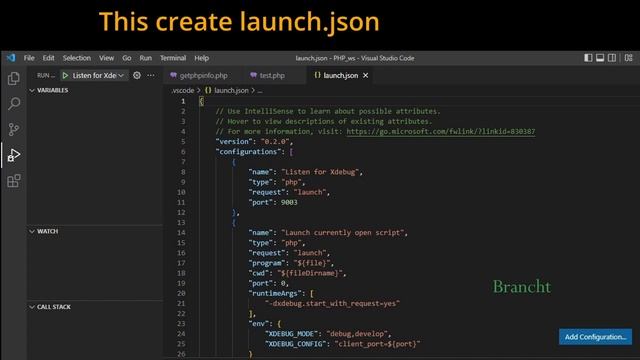Screen dimensions: 640x360
Task: Click the "debug,develop" XDEBUG_MODE value
Action: (x=357, y=334)
